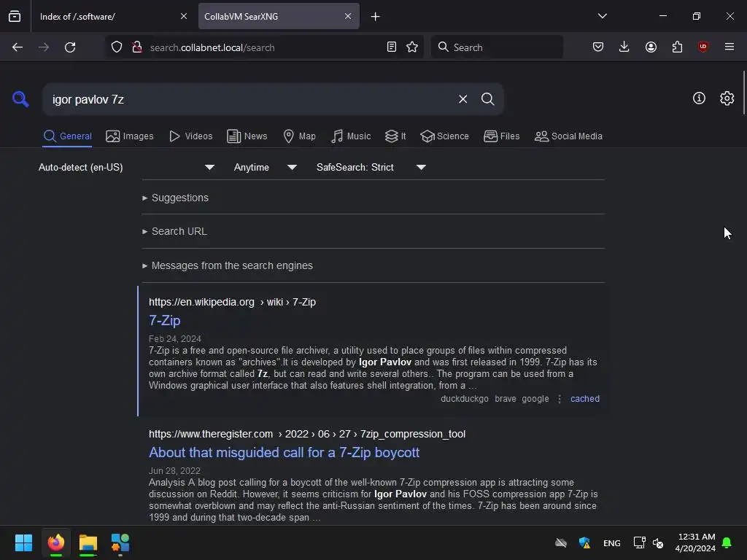The height and width of the screenshot is (560, 747).
Task: Click the theregister.com result URL
Action: tap(307, 435)
